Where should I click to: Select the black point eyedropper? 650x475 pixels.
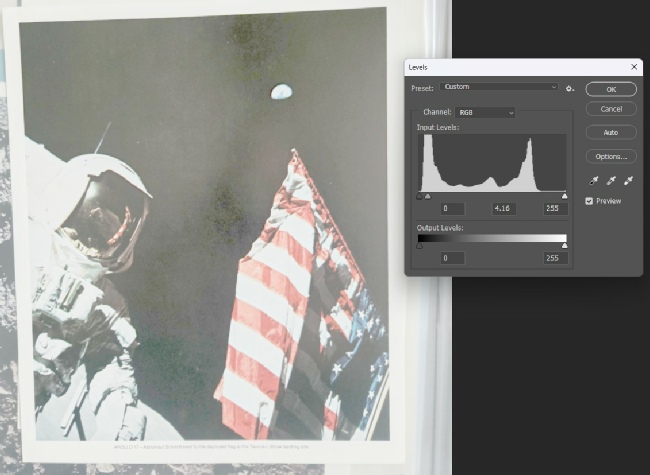(x=593, y=181)
